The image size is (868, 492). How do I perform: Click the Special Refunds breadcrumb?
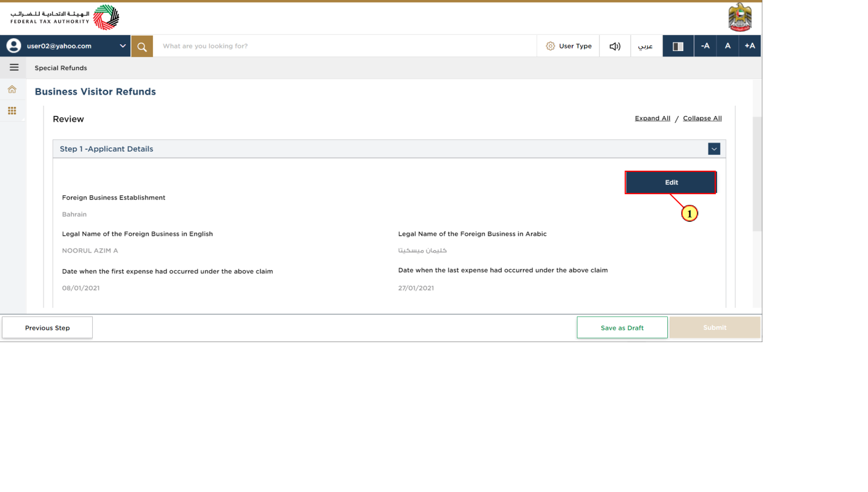coord(61,68)
